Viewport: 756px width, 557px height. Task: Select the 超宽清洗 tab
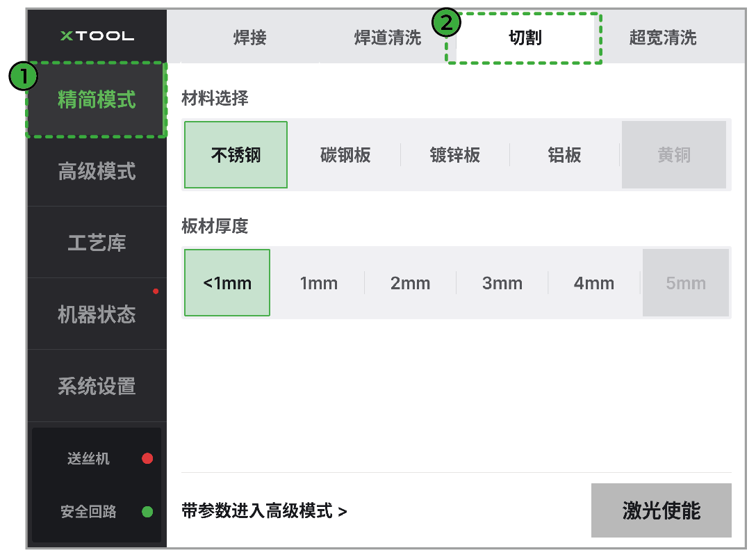pos(663,37)
